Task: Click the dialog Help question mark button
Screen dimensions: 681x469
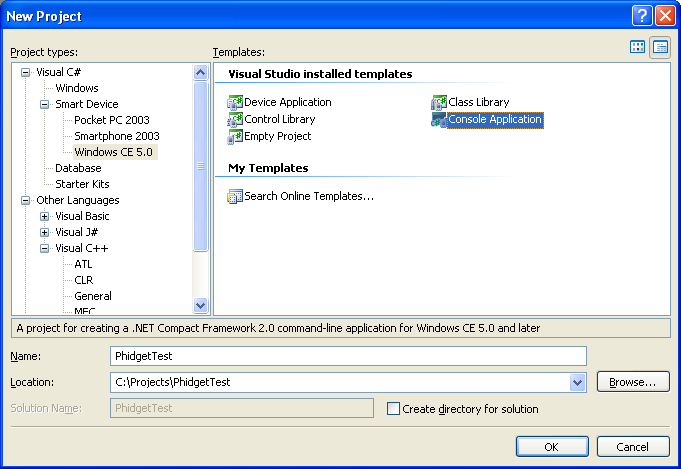Action: click(x=642, y=16)
